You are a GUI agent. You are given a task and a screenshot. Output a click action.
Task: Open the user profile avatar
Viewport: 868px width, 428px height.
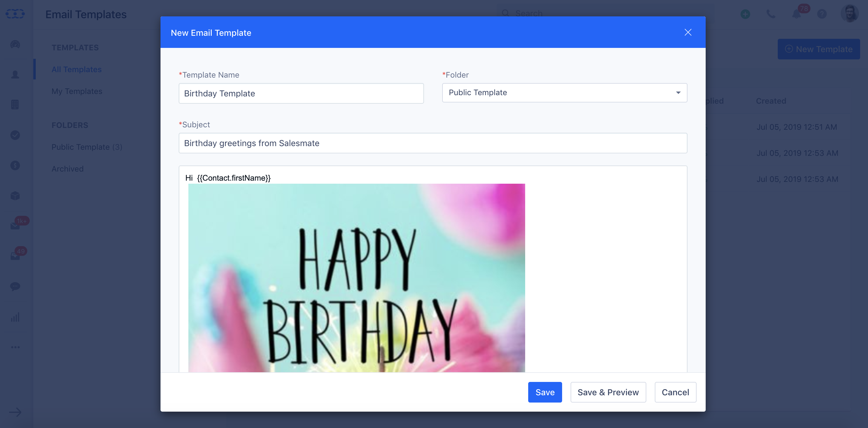coord(850,14)
